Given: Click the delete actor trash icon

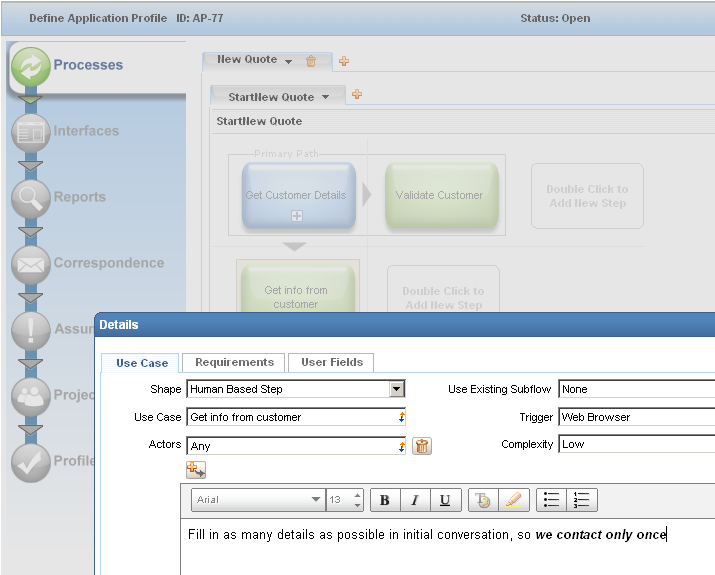Looking at the screenshot, I should 422,446.
